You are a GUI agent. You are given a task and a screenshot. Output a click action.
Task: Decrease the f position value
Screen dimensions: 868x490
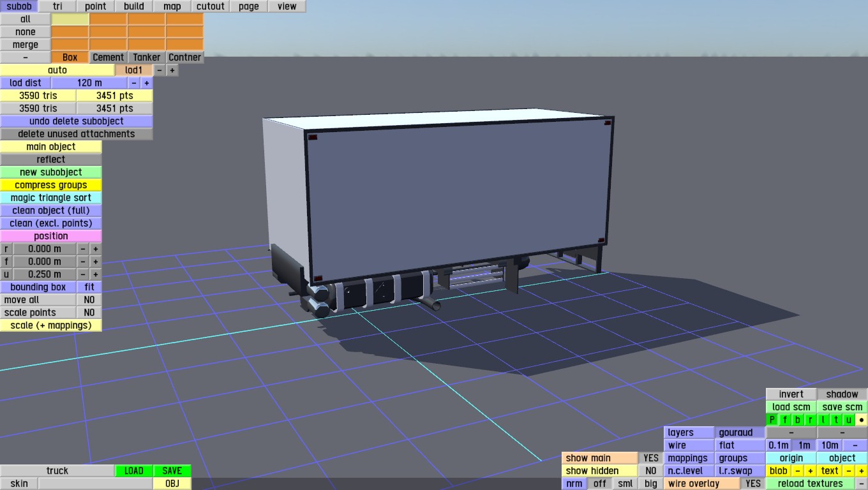83,262
